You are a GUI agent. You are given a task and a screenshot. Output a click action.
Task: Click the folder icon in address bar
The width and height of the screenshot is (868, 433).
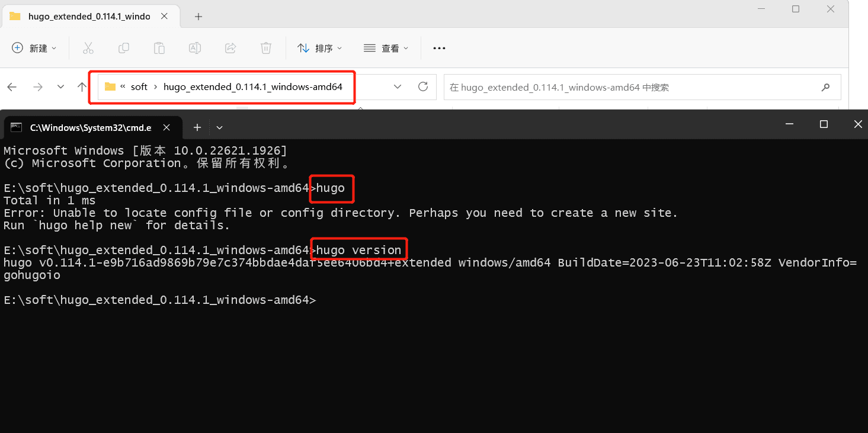coord(110,86)
